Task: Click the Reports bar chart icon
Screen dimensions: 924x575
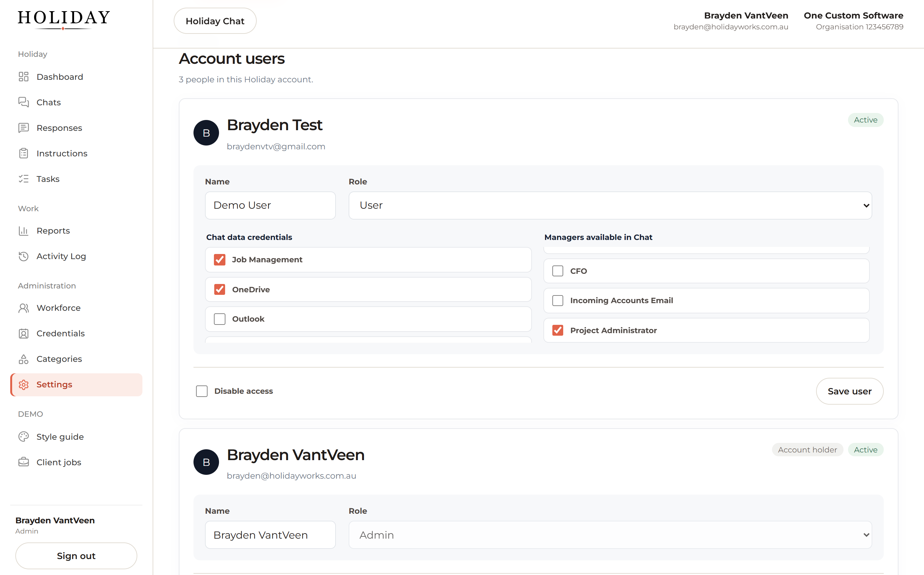Action: (x=24, y=231)
